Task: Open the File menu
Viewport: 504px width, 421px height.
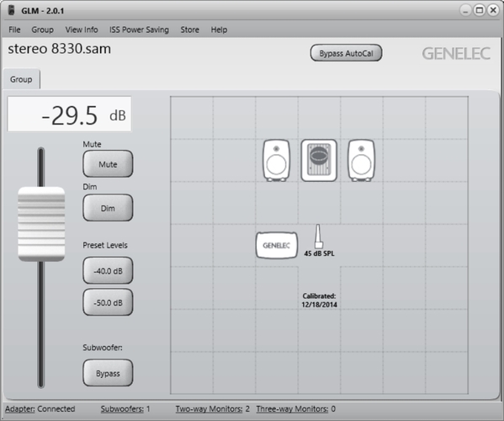Action: pos(14,29)
